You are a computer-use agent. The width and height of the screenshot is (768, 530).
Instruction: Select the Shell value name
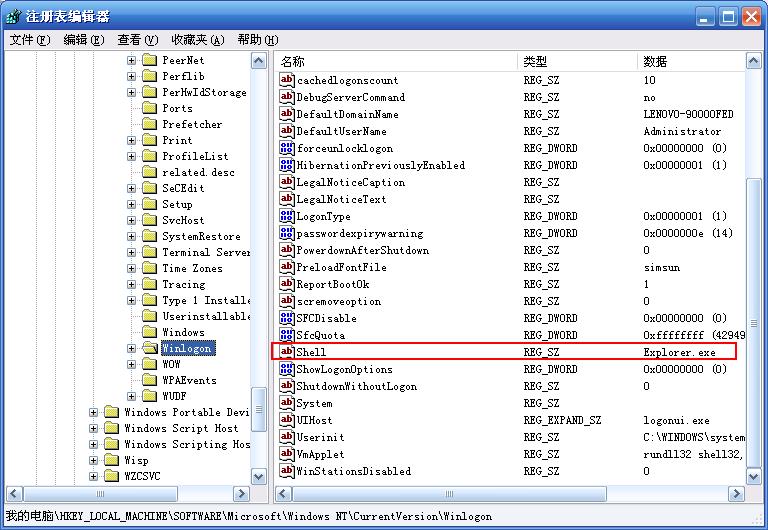(311, 352)
